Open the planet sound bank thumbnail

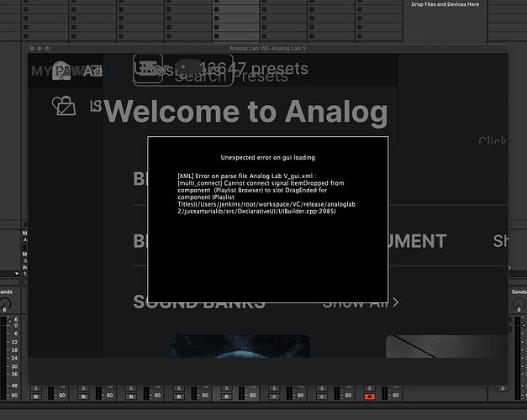point(240,346)
